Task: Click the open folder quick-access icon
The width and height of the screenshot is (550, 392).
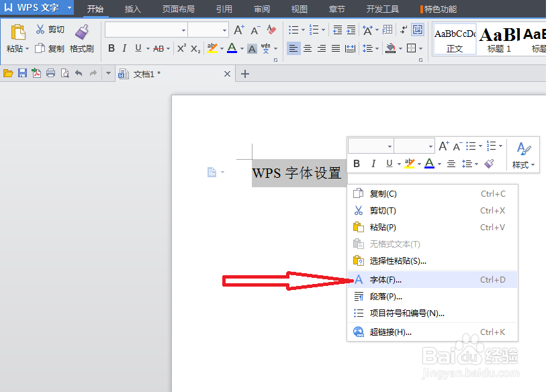Action: click(8, 73)
